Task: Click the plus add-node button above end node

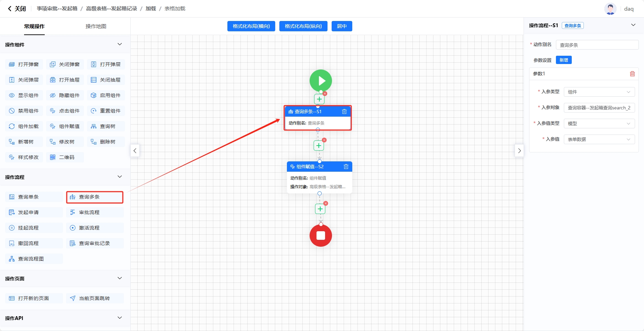Action: pos(320,209)
